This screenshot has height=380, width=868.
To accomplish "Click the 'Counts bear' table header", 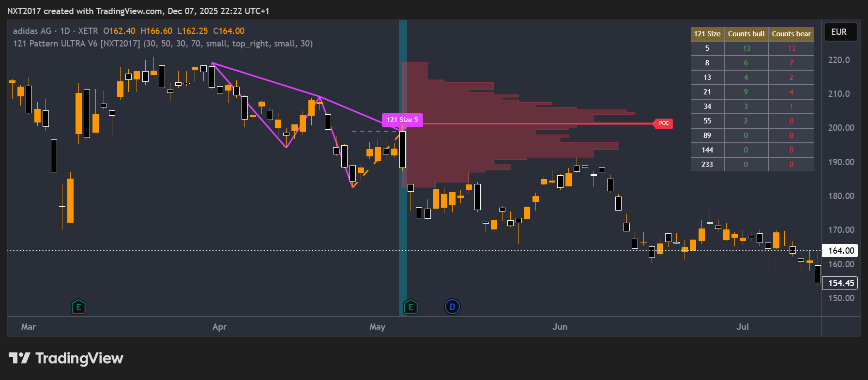I will 791,34.
